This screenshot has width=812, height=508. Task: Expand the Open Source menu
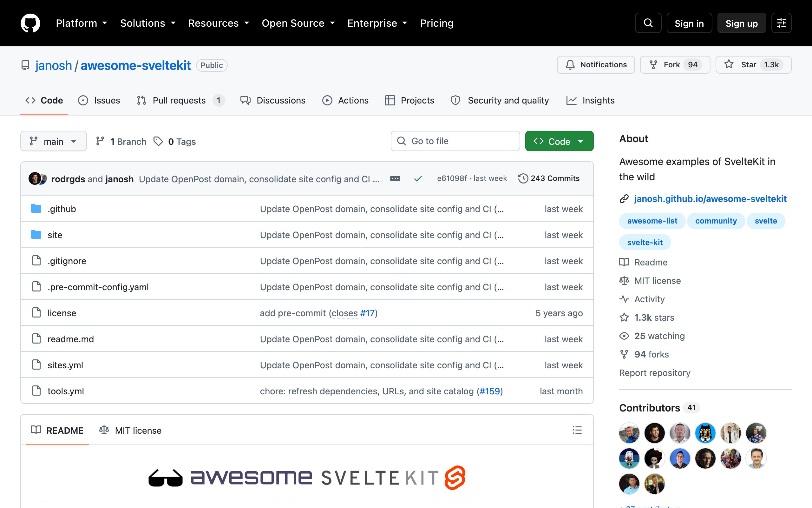[298, 23]
